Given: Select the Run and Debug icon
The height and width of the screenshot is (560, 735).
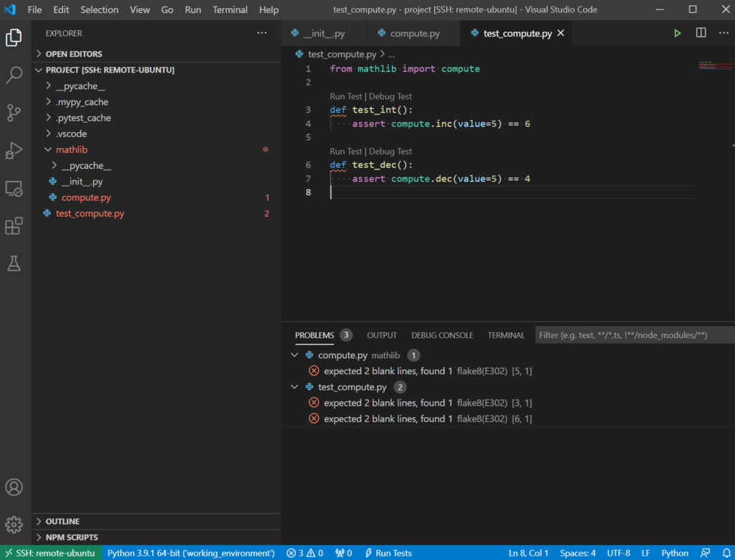Looking at the screenshot, I should coord(14,151).
